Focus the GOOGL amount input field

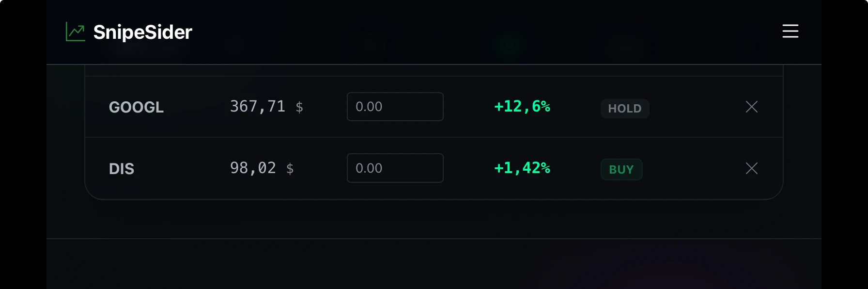tap(395, 107)
